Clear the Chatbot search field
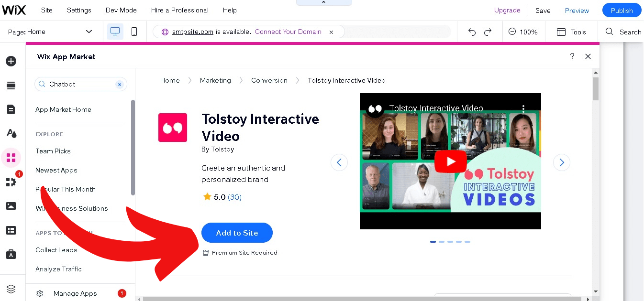The width and height of the screenshot is (644, 301). click(120, 84)
